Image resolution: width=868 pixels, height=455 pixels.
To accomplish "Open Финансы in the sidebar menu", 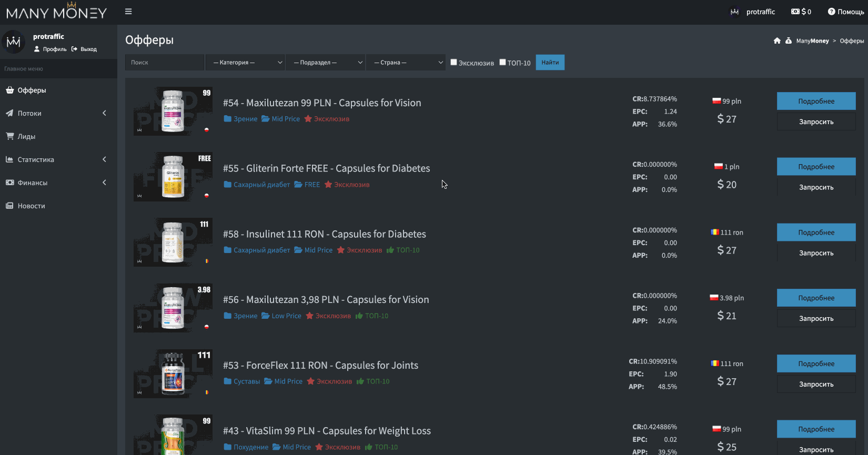I will click(x=58, y=183).
